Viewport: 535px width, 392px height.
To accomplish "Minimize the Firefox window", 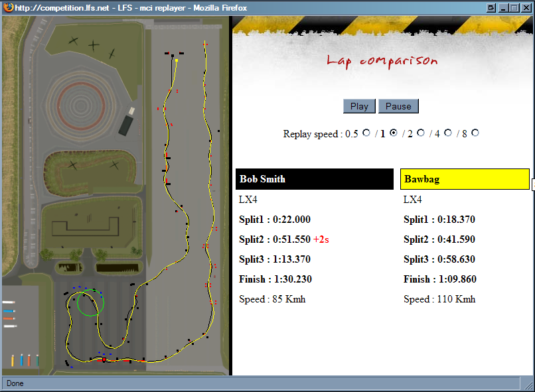I will tap(503, 7).
